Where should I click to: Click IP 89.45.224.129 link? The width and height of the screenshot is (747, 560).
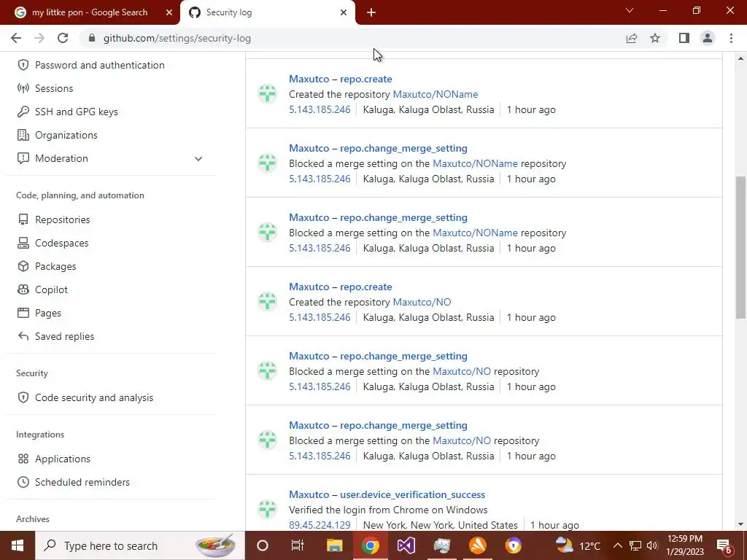click(x=320, y=525)
